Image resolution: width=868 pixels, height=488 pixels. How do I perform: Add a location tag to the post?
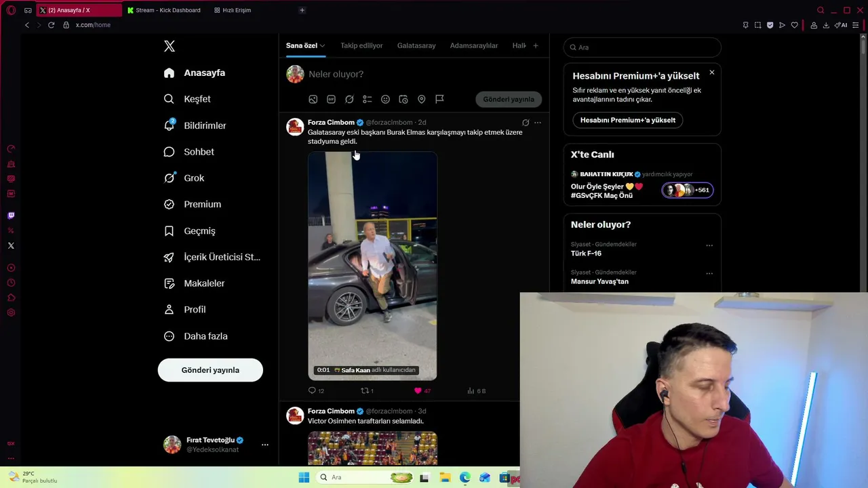click(421, 99)
